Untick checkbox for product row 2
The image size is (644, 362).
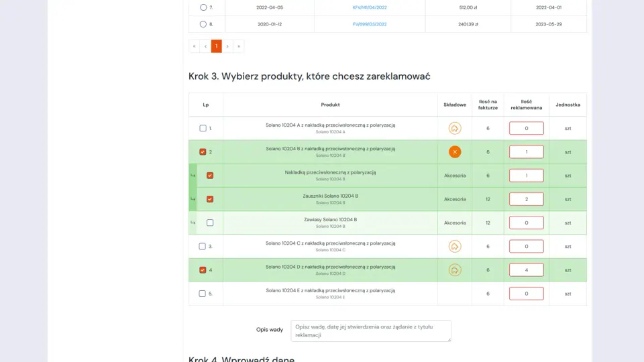(x=203, y=152)
